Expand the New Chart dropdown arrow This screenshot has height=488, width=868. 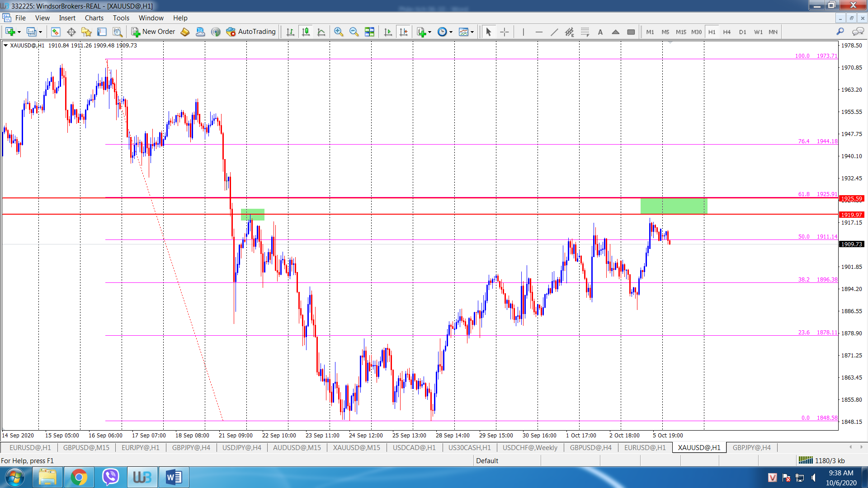pyautogui.click(x=19, y=32)
